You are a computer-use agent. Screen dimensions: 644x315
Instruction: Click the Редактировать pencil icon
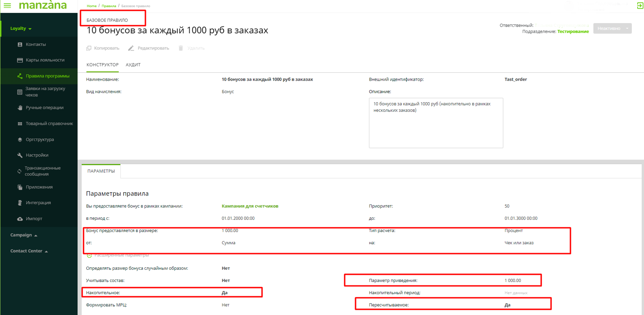tap(131, 48)
